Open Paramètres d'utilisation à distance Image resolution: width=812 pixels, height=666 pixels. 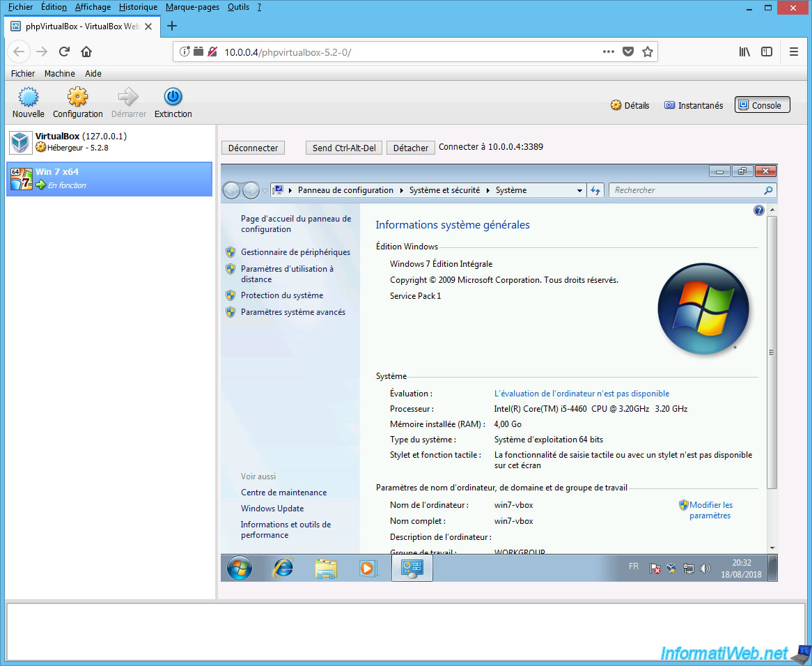pos(287,274)
